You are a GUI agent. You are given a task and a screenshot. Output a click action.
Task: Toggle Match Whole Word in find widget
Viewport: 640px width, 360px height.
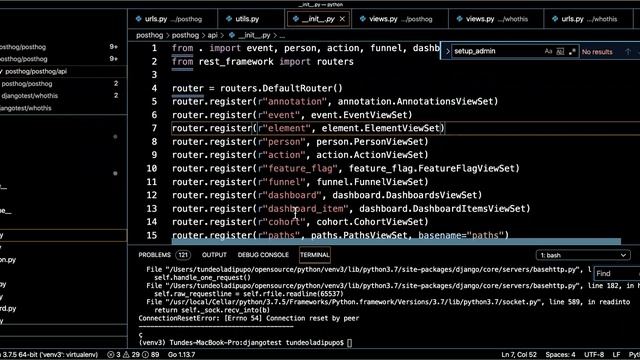tap(560, 51)
